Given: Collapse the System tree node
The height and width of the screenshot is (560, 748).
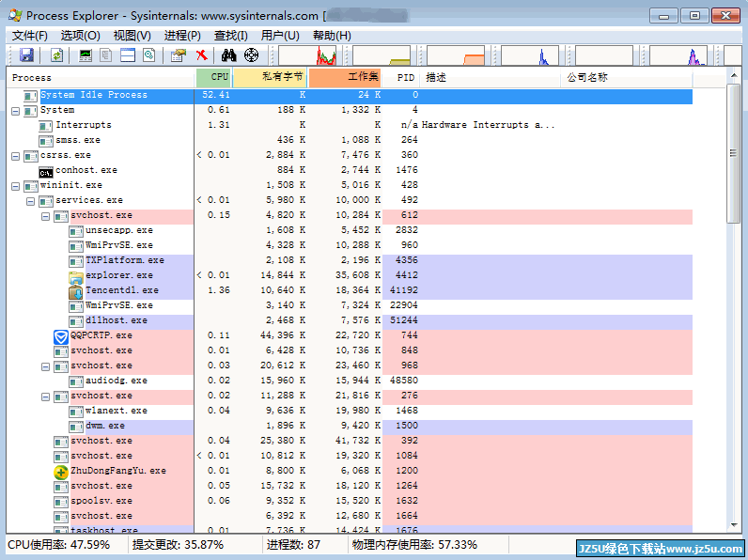Looking at the screenshot, I should click(x=15, y=111).
